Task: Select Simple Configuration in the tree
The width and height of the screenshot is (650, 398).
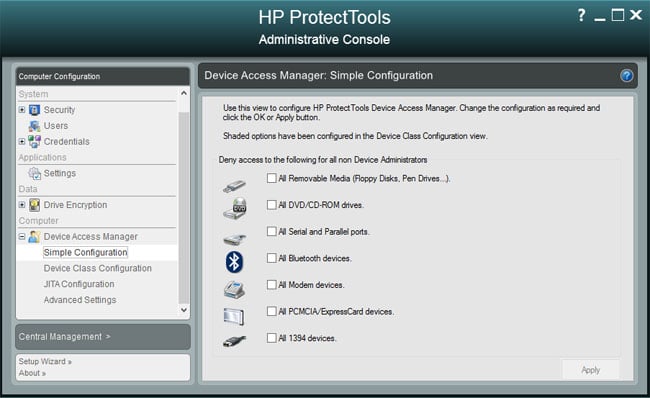Action: [85, 252]
